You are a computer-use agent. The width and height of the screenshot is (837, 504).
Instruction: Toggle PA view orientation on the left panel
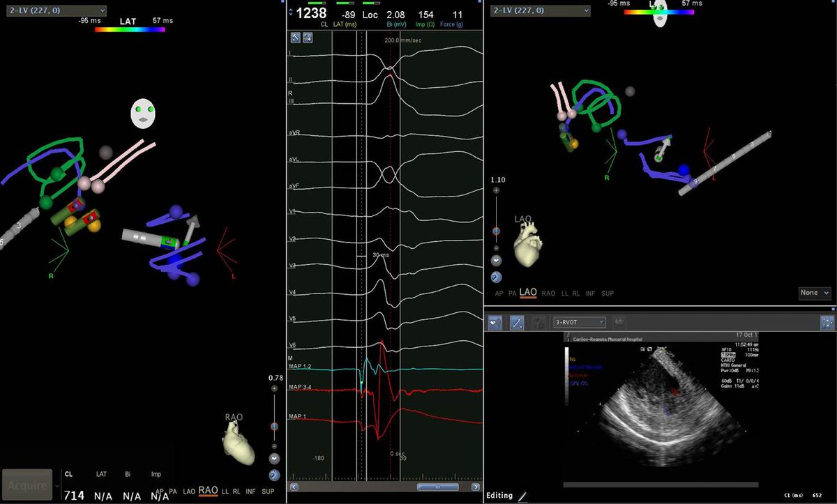click(172, 491)
